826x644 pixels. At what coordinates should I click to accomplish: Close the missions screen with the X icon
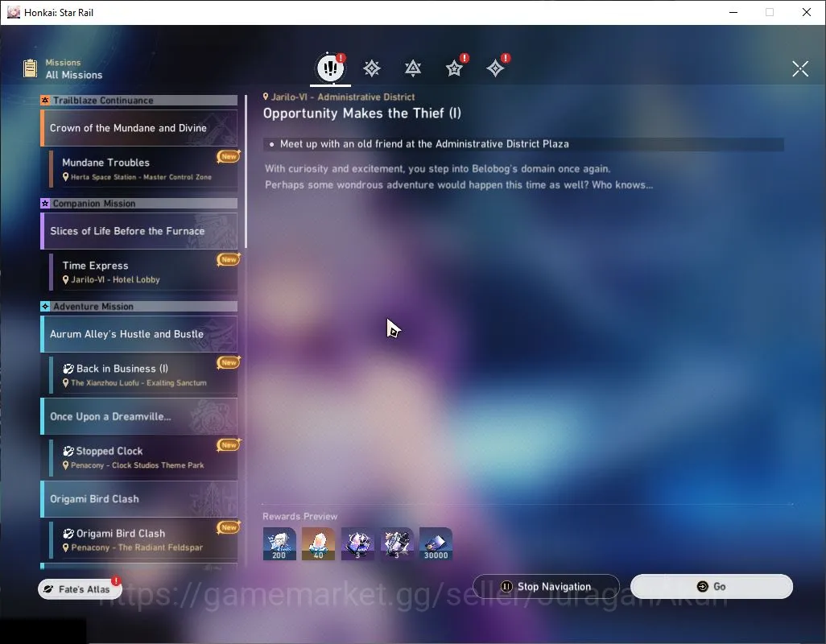(799, 68)
